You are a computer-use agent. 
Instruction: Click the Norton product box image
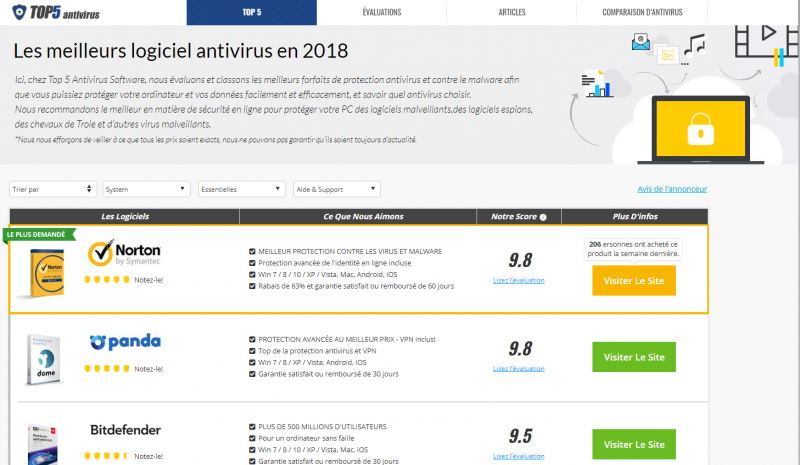pos(43,273)
